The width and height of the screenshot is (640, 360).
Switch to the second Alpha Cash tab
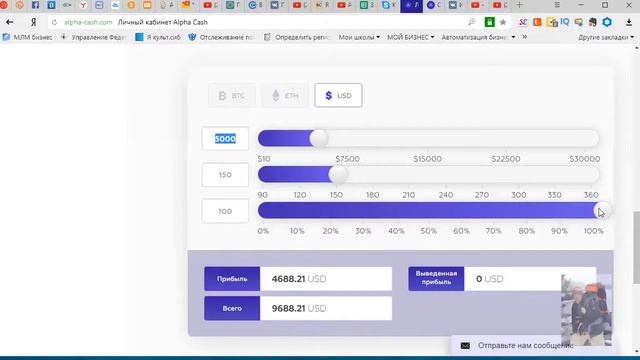point(433,5)
